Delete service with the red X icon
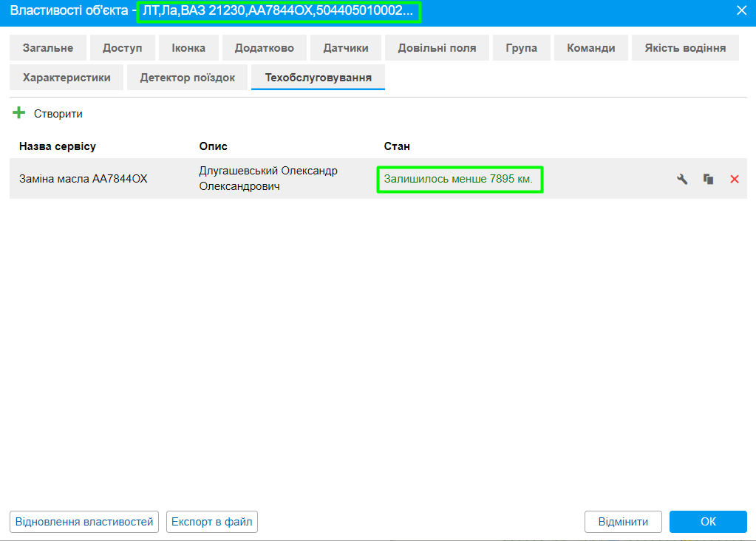The height and width of the screenshot is (541, 756). [x=734, y=179]
